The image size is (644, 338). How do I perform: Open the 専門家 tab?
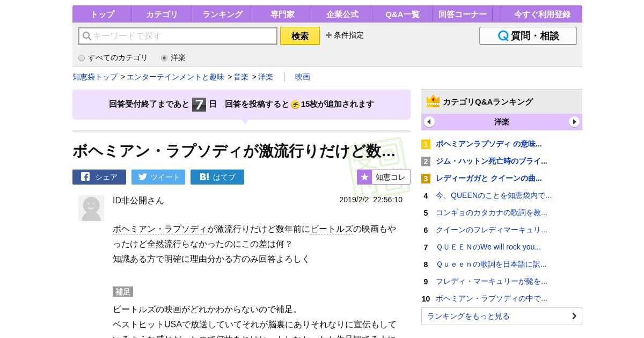282,14
